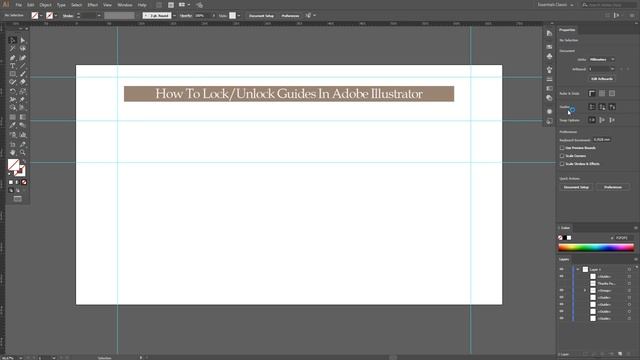Screen dimensions: 640x360
Task: Open the File menu
Action: 18,5
